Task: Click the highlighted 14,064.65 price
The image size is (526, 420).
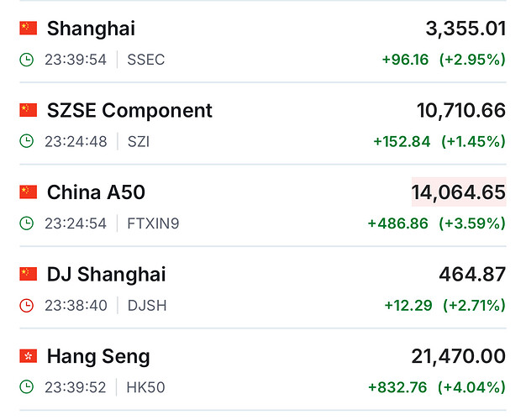Action: coord(458,192)
